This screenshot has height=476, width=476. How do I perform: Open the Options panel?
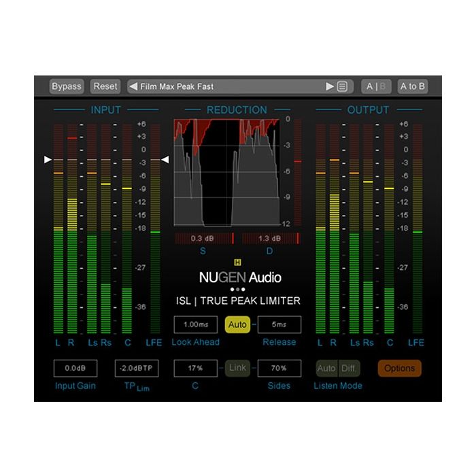pos(400,369)
